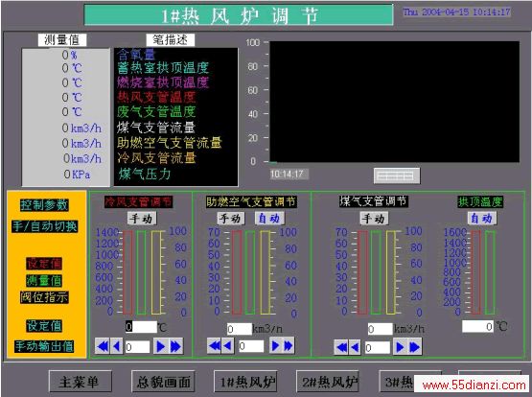This screenshot has height=397, width=532.
Task: Click the 拱顶温度 ℃ value field
Action: tap(477, 326)
